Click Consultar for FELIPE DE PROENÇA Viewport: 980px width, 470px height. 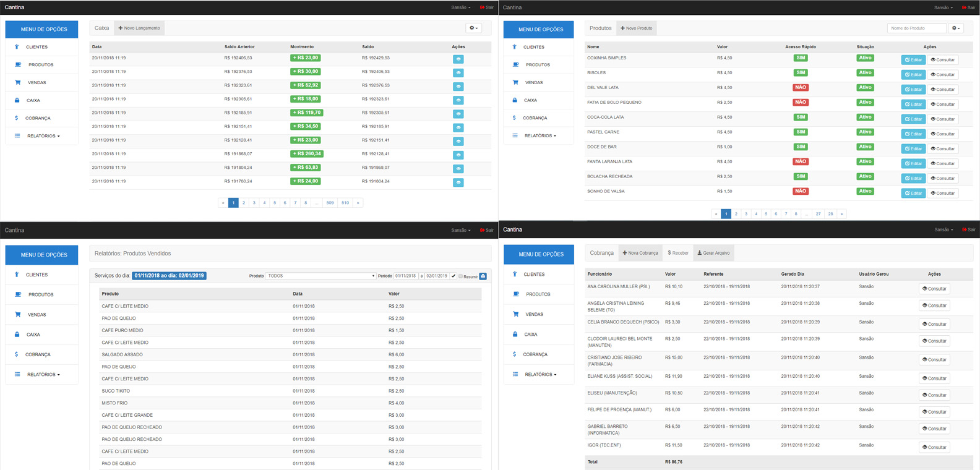(934, 412)
